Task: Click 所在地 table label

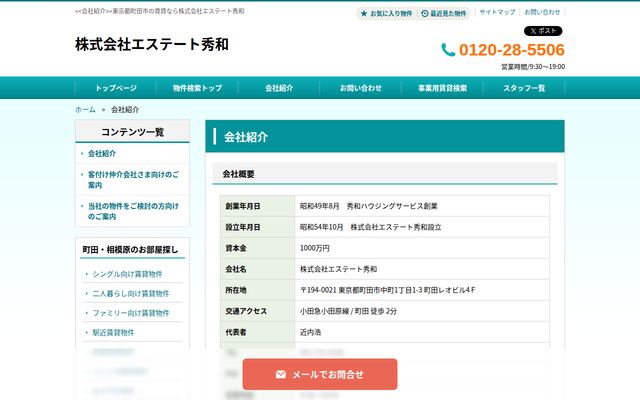Action: point(236,290)
